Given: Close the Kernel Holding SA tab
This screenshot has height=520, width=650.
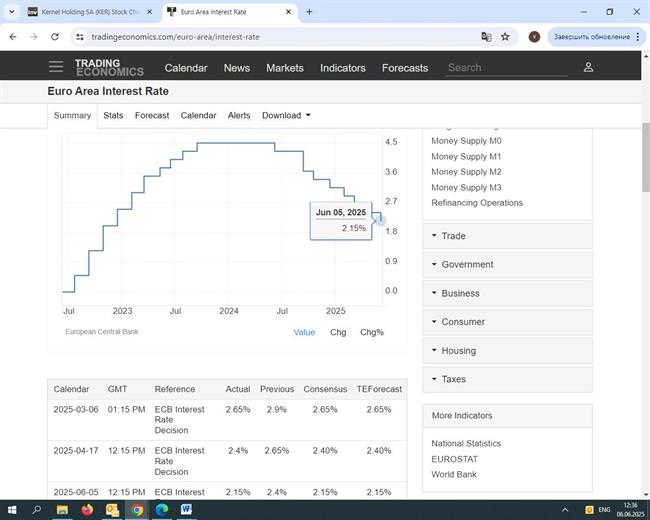Looking at the screenshot, I should (149, 12).
